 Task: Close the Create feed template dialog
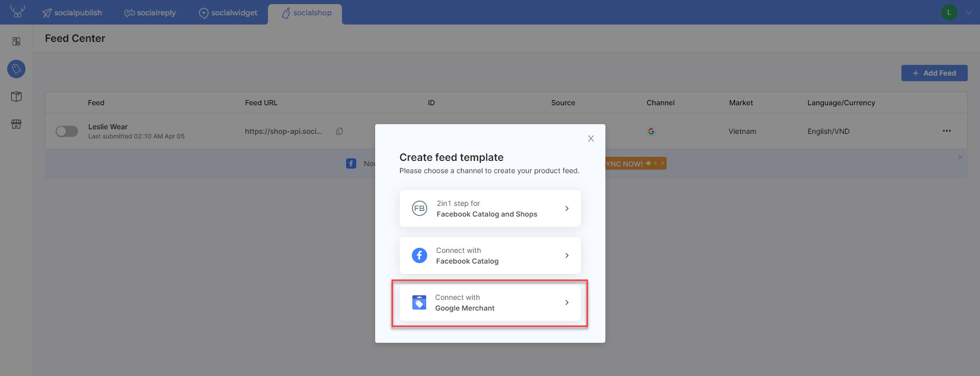coord(591,138)
